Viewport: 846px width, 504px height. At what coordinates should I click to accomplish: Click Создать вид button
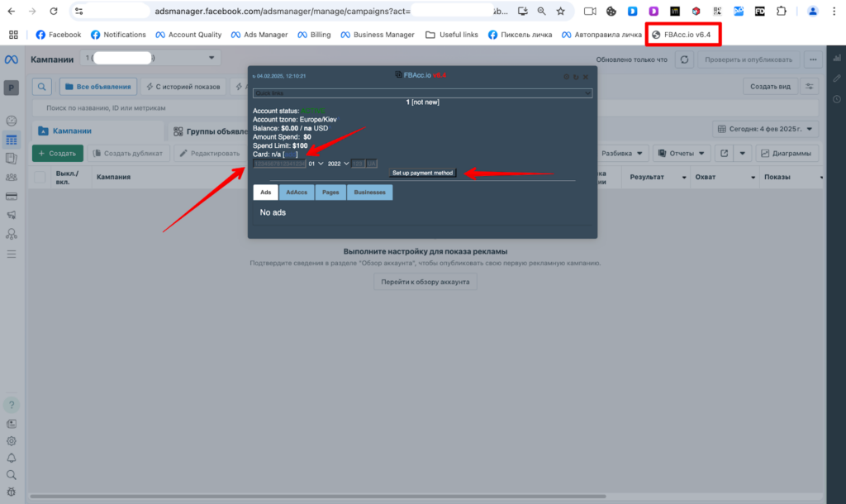771,86
